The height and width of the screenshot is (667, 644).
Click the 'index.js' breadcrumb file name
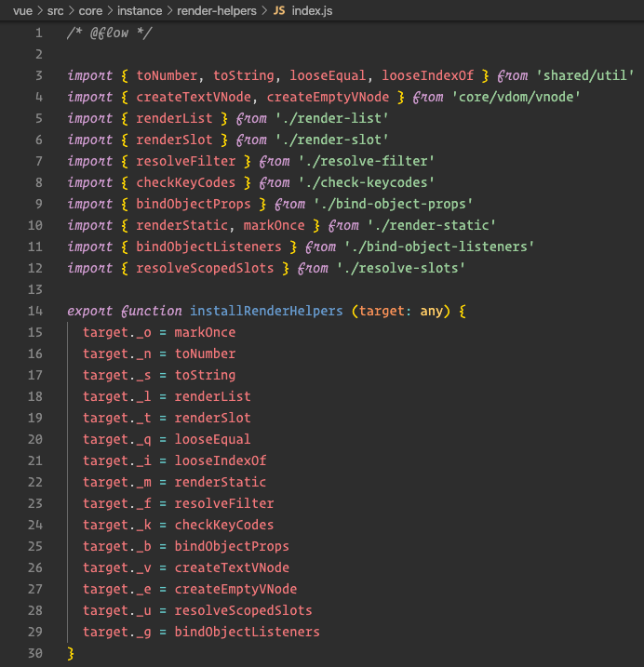pyautogui.click(x=312, y=10)
